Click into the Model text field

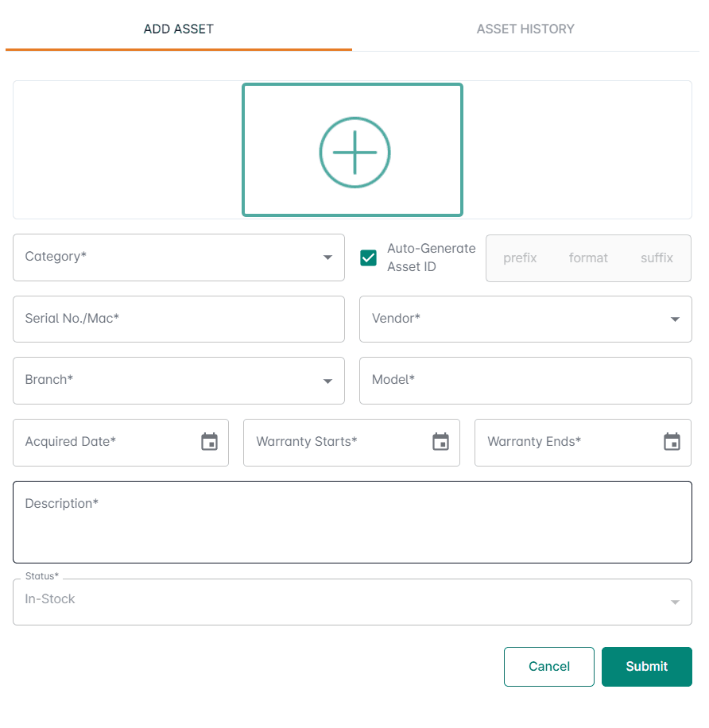tap(525, 381)
